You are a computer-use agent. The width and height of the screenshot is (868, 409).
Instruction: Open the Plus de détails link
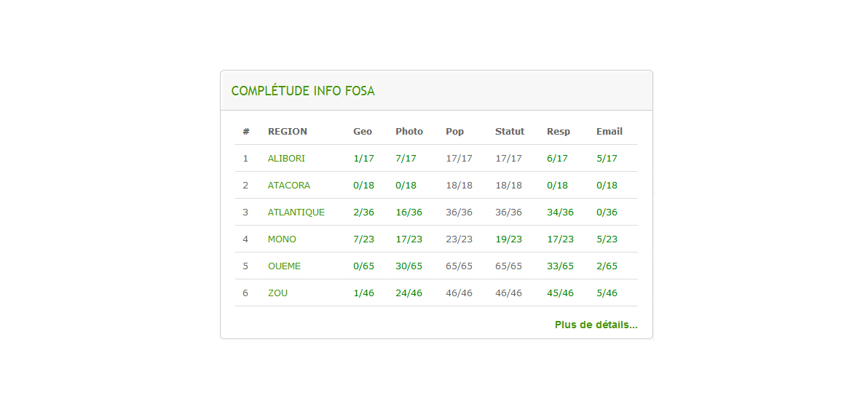click(596, 325)
